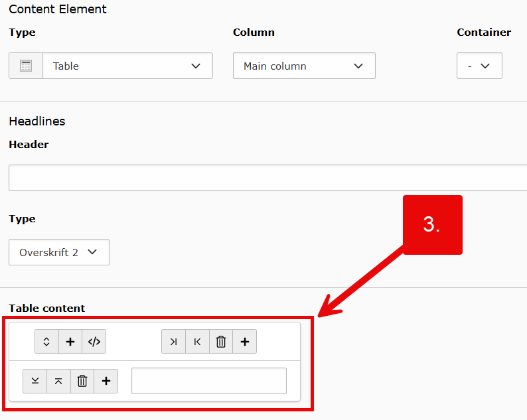This screenshot has width=527, height=420.
Task: Focus the Header text input field
Action: click(265, 178)
